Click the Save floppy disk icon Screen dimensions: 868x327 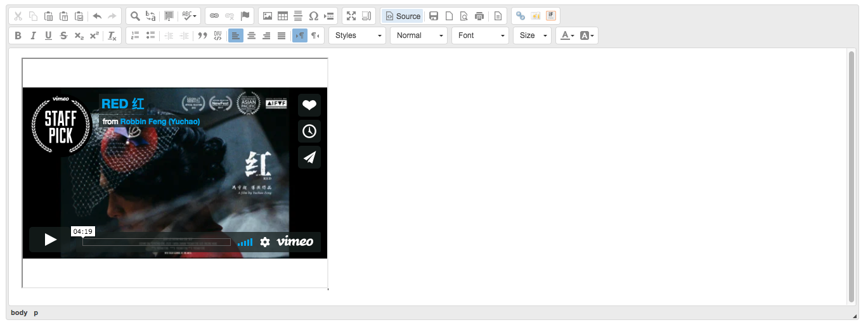coord(434,16)
